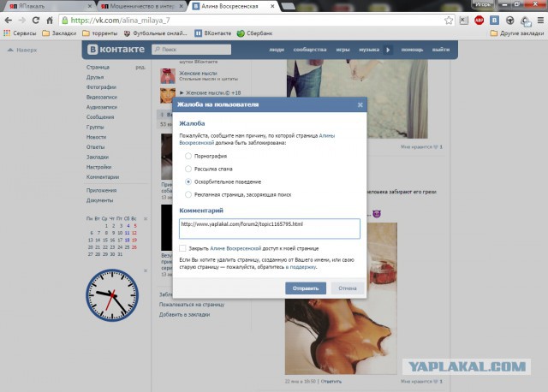The width and height of the screenshot is (548, 392).
Task: Open the VK extension icon in toolbar
Action: click(494, 21)
